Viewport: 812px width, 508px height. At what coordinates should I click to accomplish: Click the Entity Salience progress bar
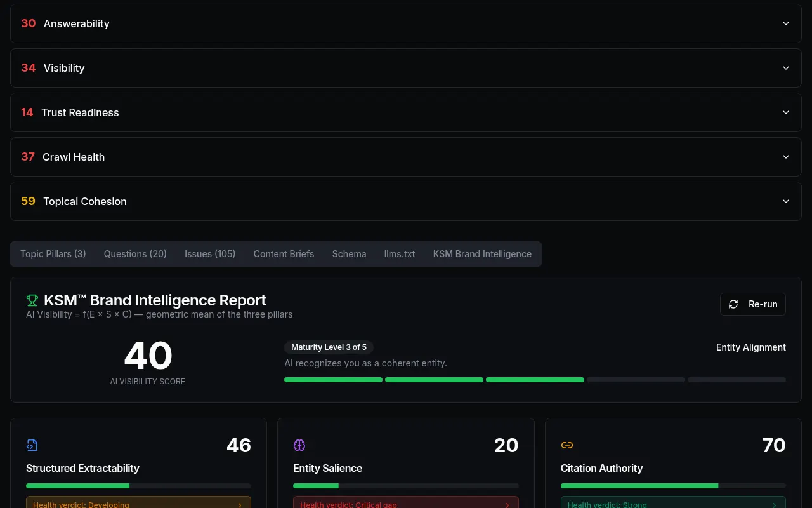[x=406, y=486]
